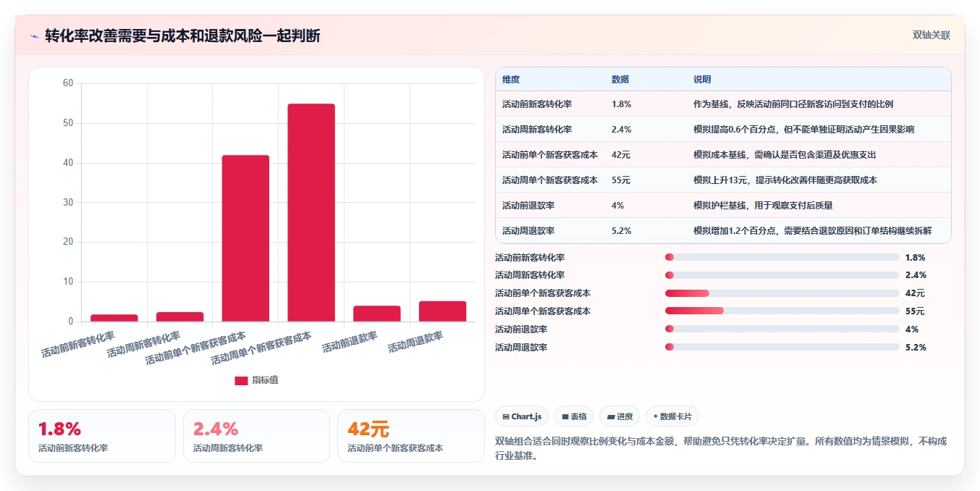980x491 pixels.
Task: Click the 数据 column header
Action: point(620,79)
